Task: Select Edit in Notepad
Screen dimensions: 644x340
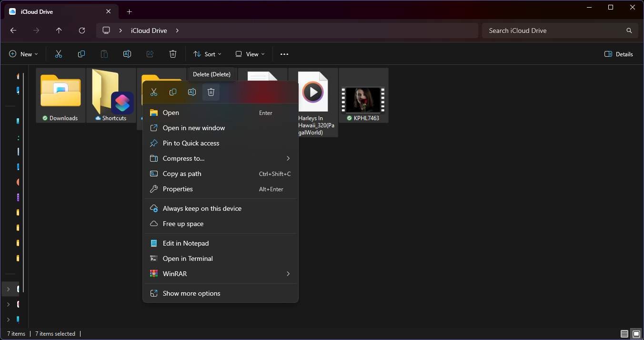Action: pyautogui.click(x=221, y=243)
